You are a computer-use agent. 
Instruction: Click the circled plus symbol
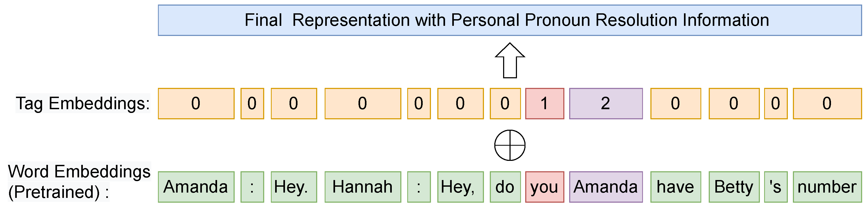coord(510,145)
